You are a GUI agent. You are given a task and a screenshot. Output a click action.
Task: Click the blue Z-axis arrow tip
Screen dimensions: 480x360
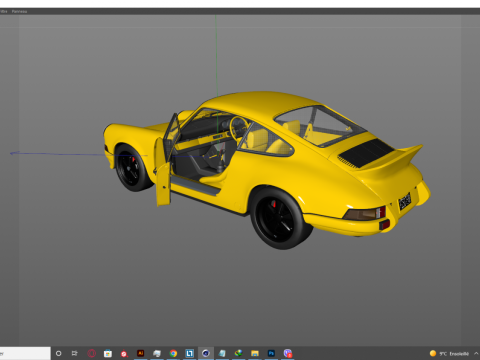(13, 153)
